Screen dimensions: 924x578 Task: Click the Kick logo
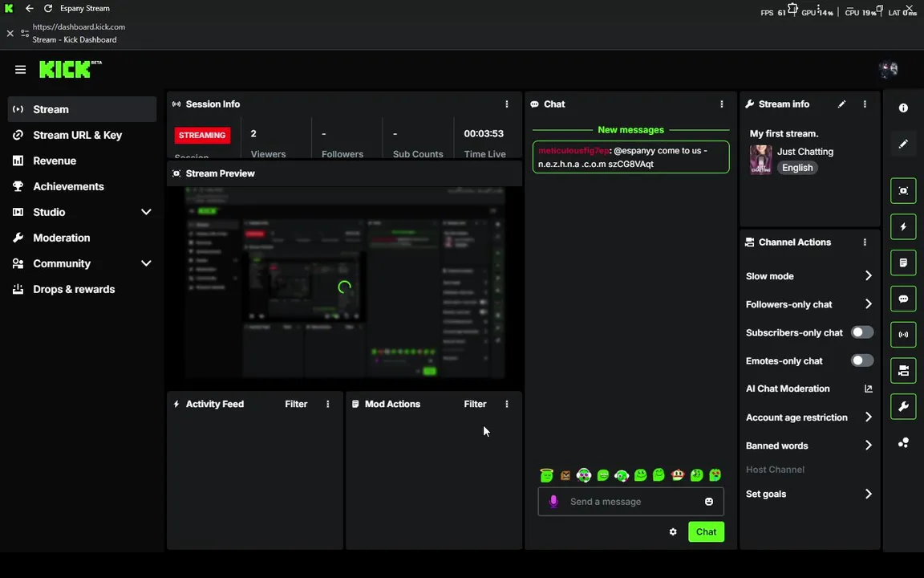tap(70, 69)
